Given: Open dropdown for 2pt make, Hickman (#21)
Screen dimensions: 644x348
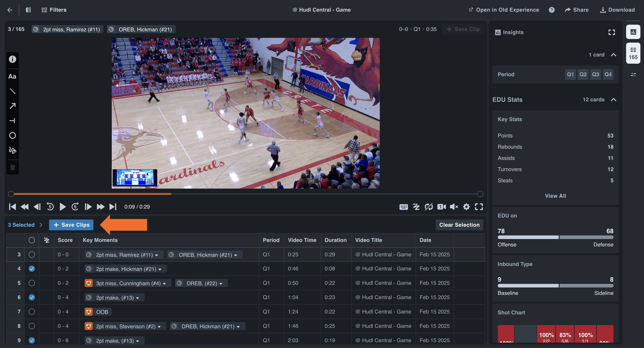Looking at the screenshot, I should coord(160,269).
